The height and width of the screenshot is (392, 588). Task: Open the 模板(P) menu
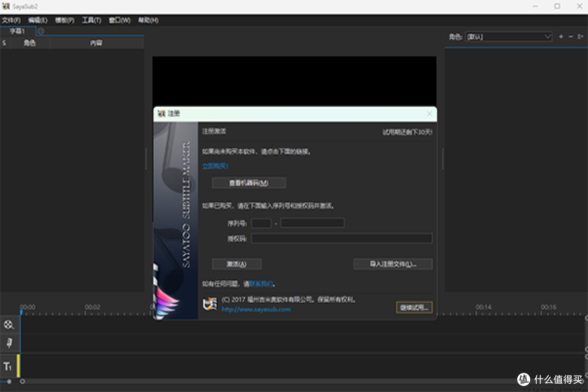[x=65, y=20]
